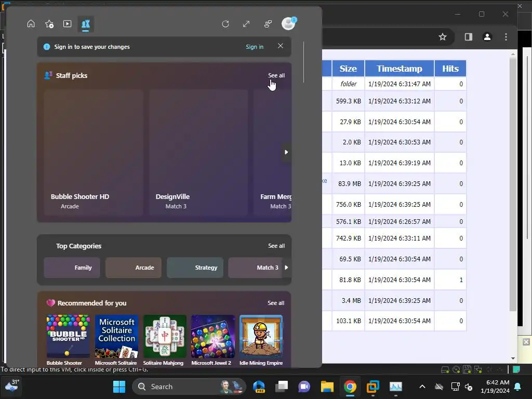Open the notifications bell

518,387
